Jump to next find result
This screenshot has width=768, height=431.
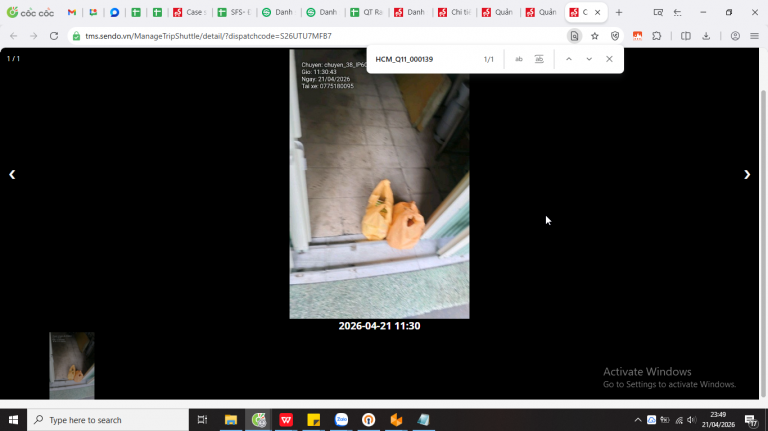pyautogui.click(x=589, y=59)
